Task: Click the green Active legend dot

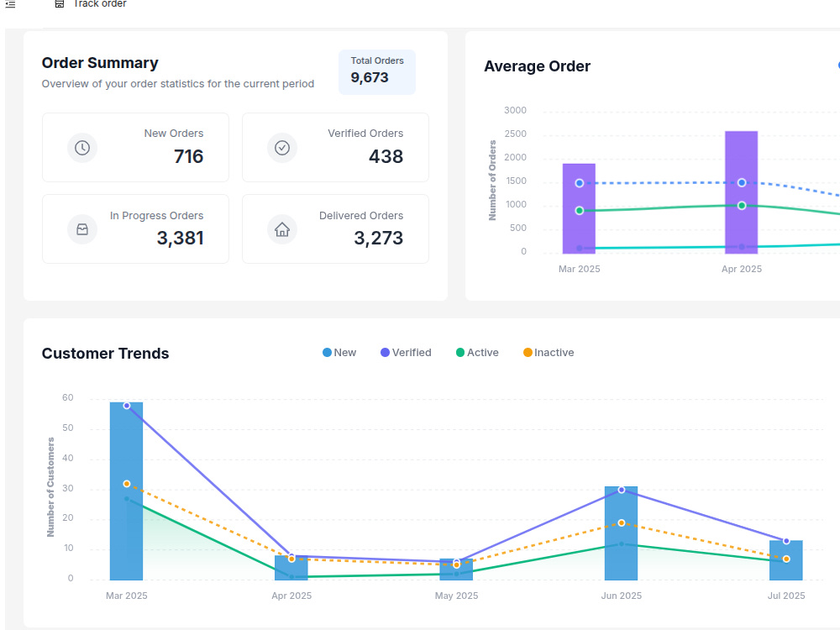Action: pyautogui.click(x=460, y=353)
